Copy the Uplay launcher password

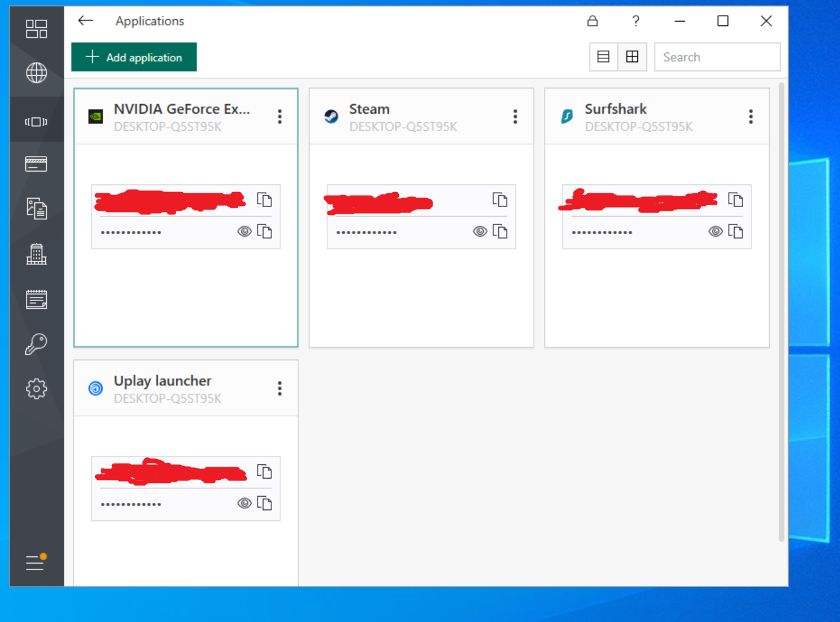click(x=265, y=503)
